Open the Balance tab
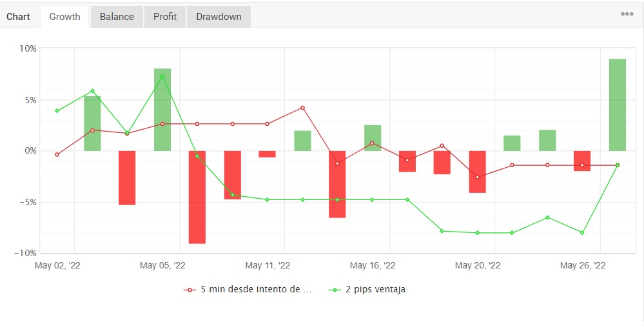644x322 pixels. [117, 17]
